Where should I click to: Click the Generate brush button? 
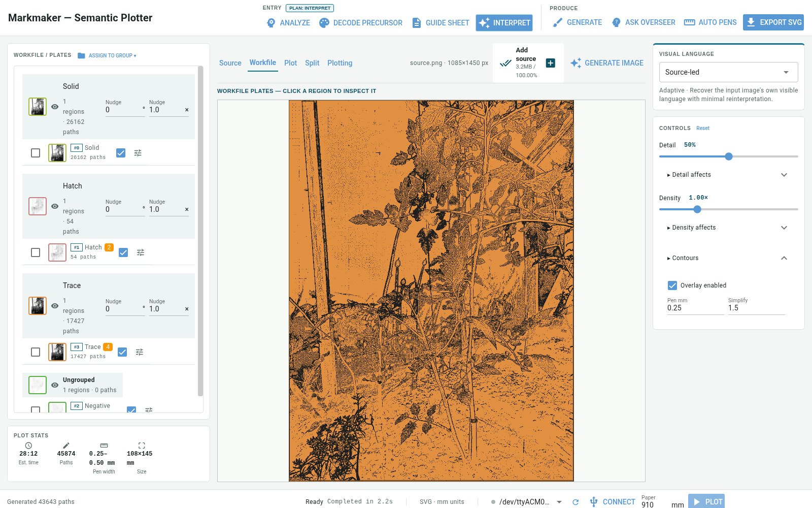pos(578,22)
